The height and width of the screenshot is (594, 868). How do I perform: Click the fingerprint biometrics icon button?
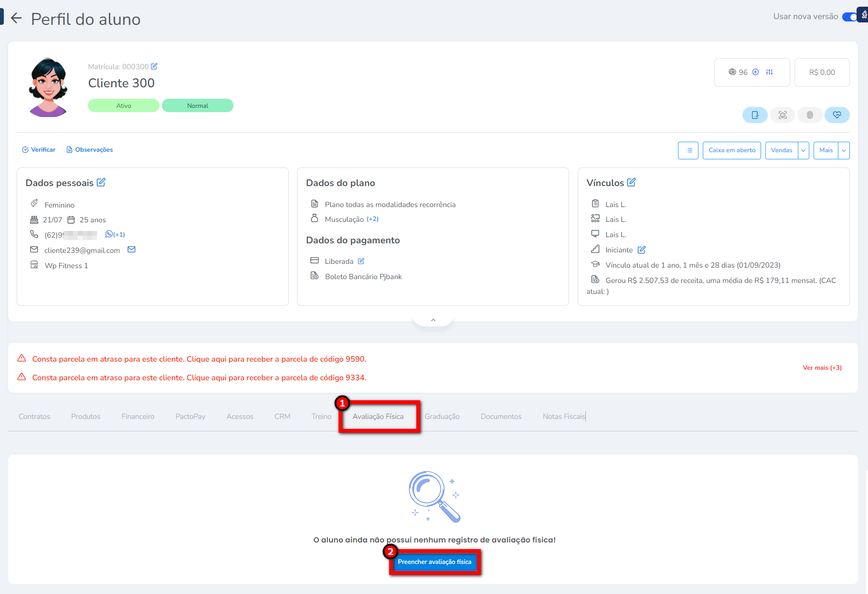(x=810, y=115)
